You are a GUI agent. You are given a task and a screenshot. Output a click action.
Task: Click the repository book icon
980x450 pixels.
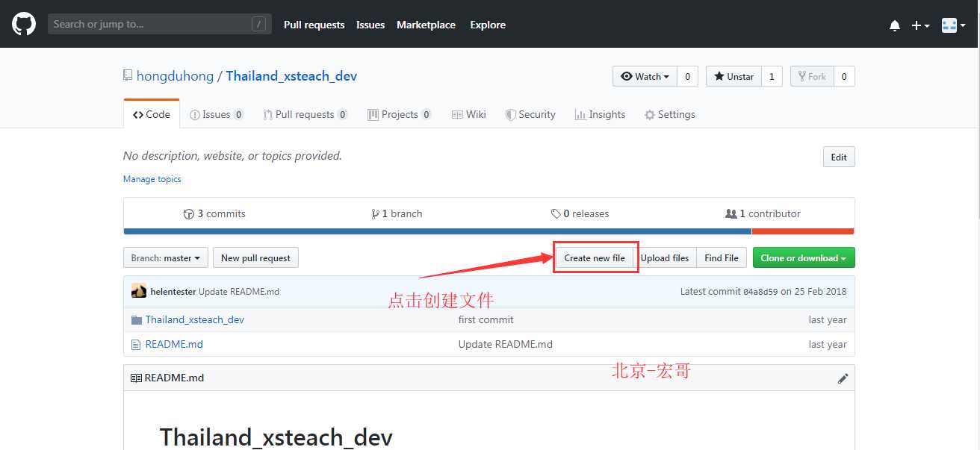click(128, 76)
